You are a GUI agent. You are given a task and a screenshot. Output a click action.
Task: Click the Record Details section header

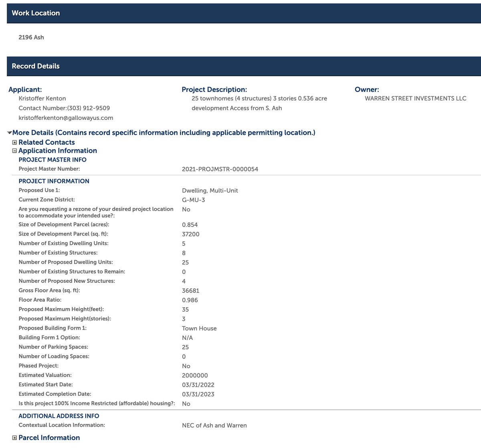coord(244,66)
